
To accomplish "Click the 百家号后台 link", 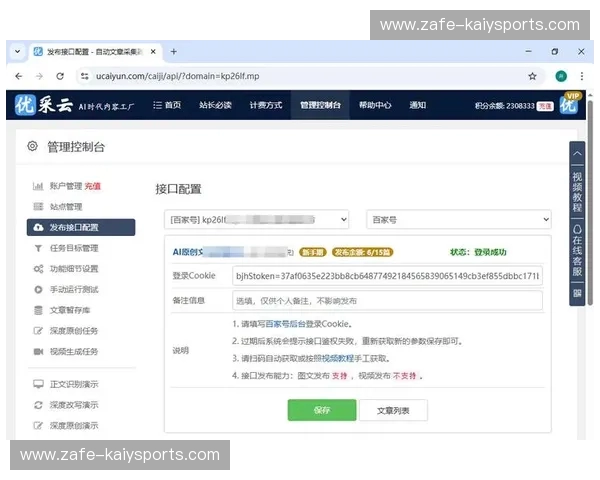I will point(285,324).
